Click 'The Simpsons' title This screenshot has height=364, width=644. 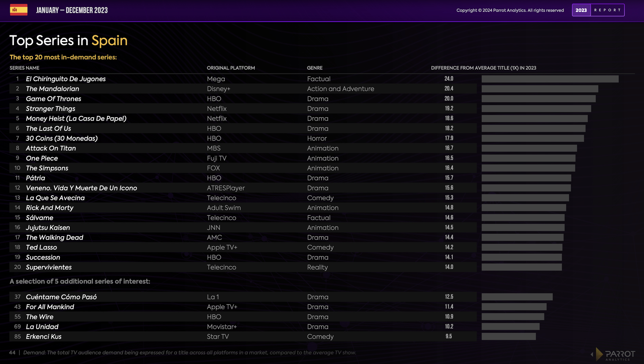pyautogui.click(x=47, y=168)
